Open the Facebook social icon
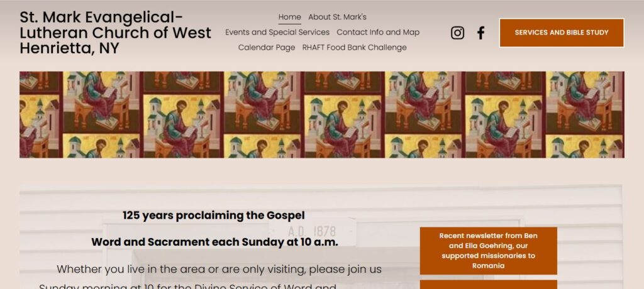Image resolution: width=644 pixels, height=289 pixels. coord(480,33)
